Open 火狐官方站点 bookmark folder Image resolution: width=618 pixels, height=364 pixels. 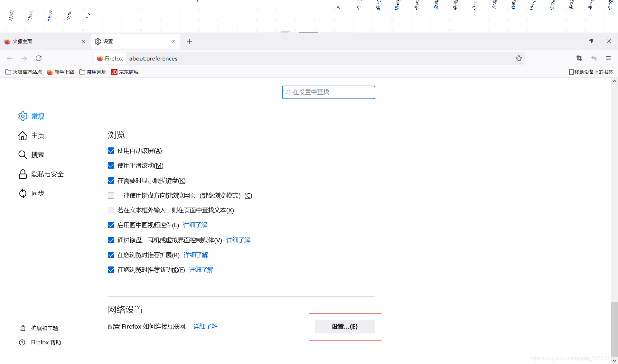tap(23, 72)
